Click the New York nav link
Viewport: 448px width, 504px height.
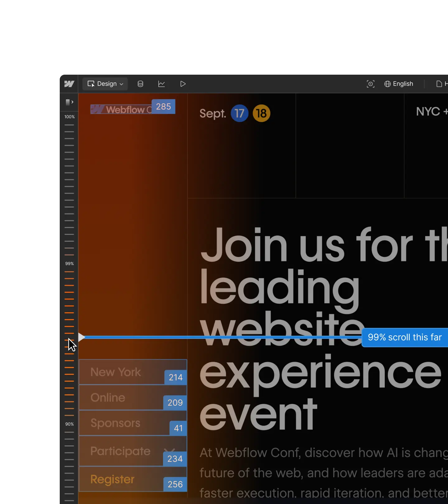tap(133, 372)
